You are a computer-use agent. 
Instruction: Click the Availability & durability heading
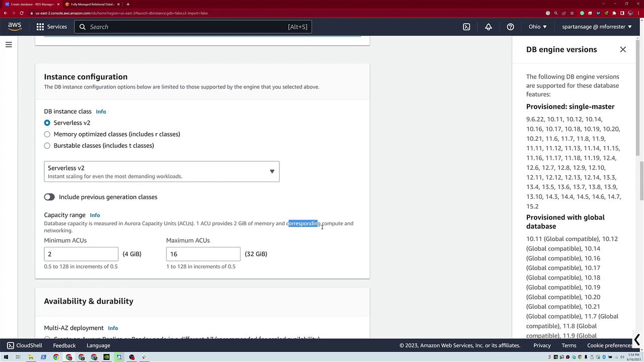point(89,301)
